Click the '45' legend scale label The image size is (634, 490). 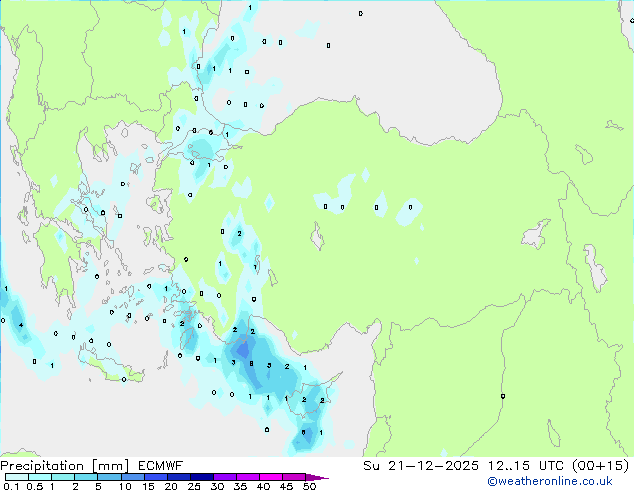pos(286,486)
